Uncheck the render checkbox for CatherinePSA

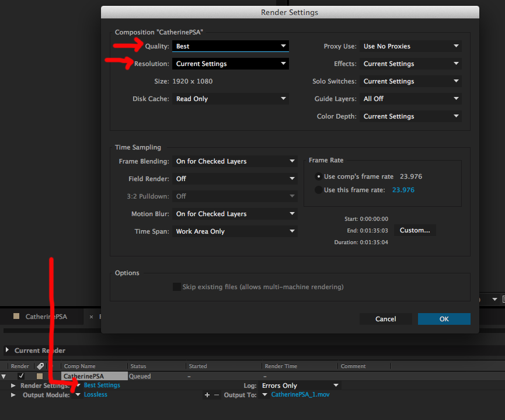(x=21, y=376)
